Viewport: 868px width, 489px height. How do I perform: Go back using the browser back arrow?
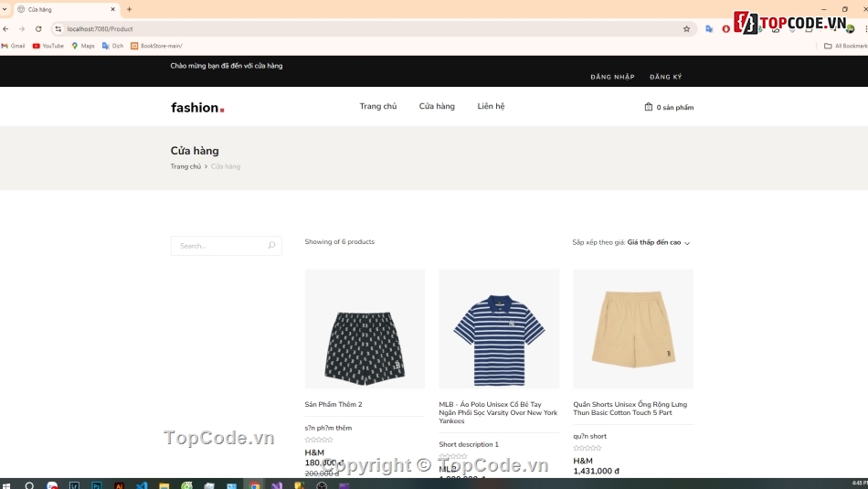[x=6, y=29]
